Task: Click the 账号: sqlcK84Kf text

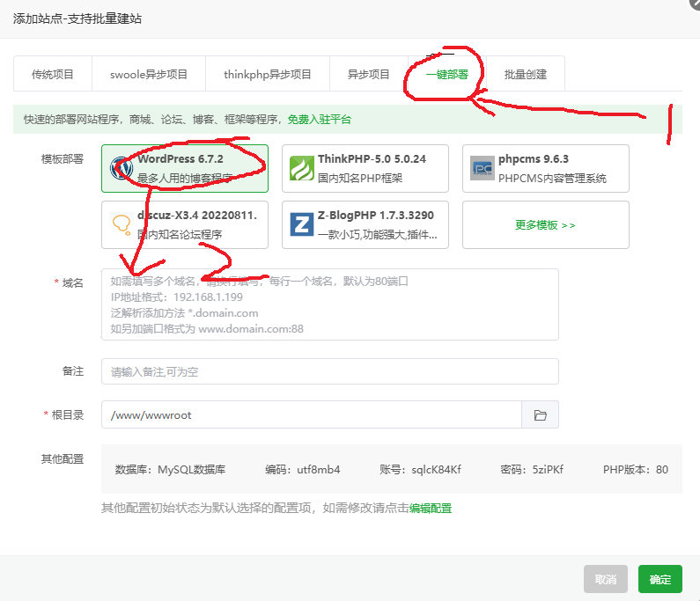Action: point(420,469)
